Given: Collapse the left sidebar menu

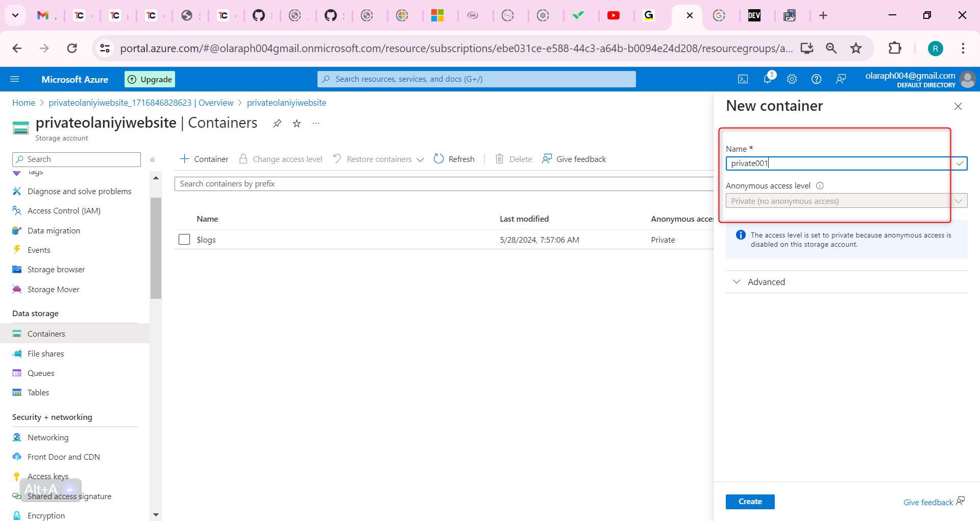Looking at the screenshot, I should [x=153, y=160].
